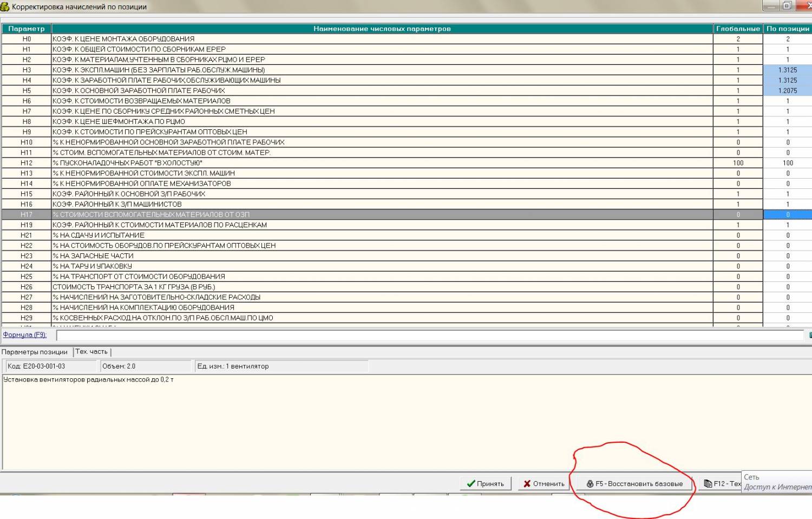Click the Объем: 2.0 field
The height and width of the screenshot is (519, 812).
(146, 366)
